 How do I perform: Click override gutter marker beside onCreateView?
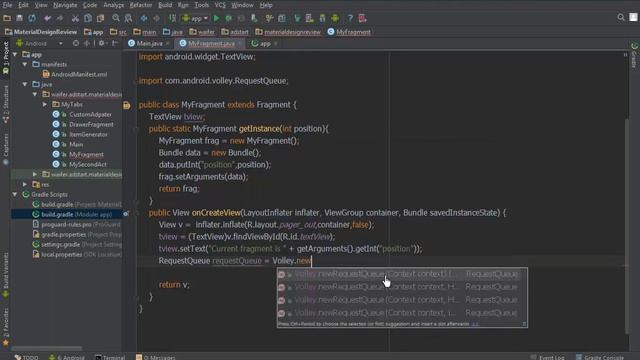coord(127,213)
